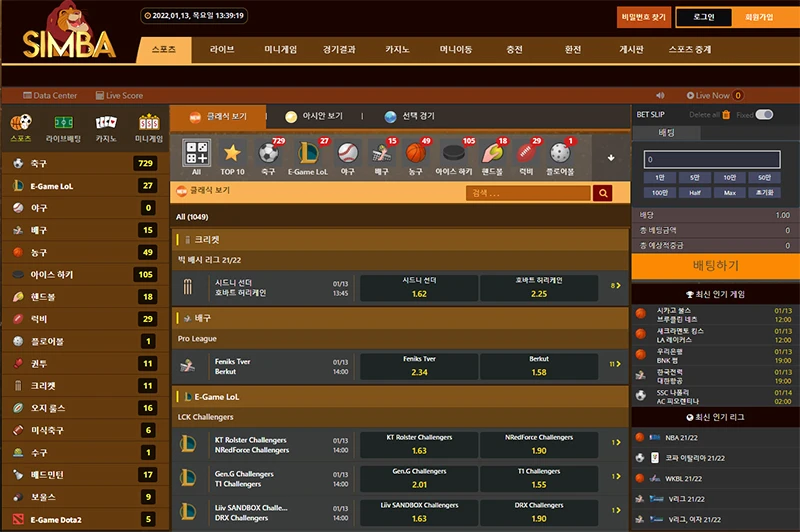The width and height of the screenshot is (800, 532).
Task: Filter by 럭비 ball icon
Action: 526,153
